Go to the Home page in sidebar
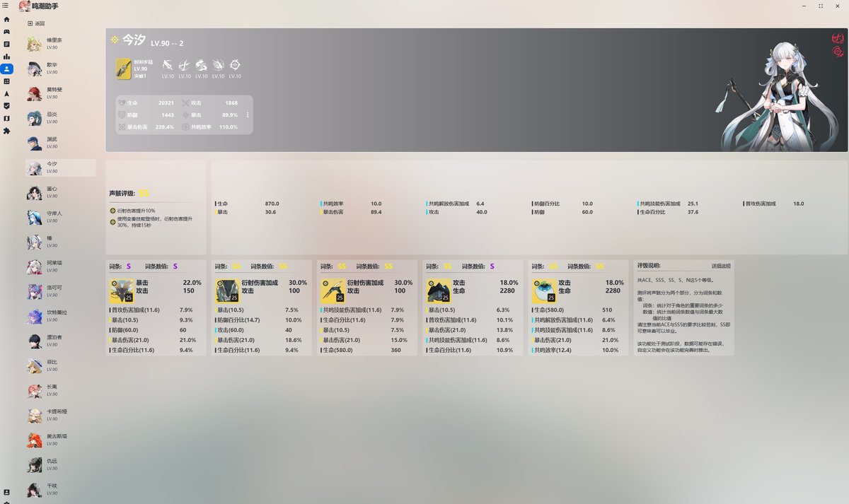 (6, 19)
